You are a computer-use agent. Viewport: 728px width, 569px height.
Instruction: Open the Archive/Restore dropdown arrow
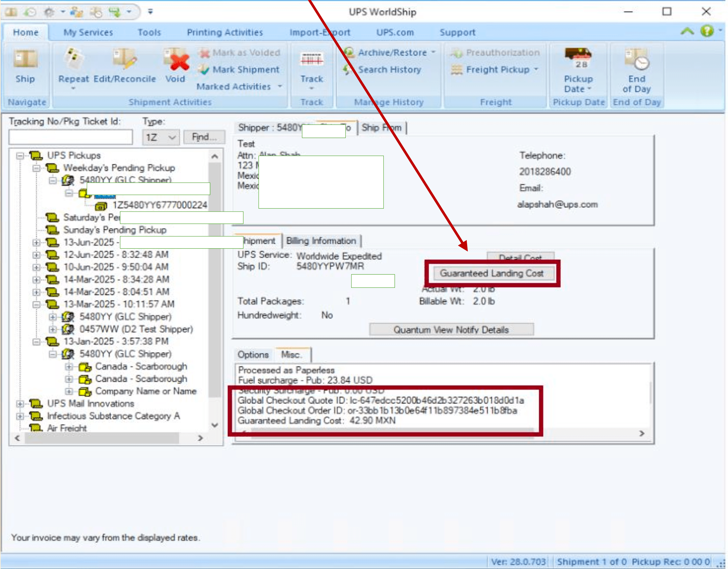[433, 52]
